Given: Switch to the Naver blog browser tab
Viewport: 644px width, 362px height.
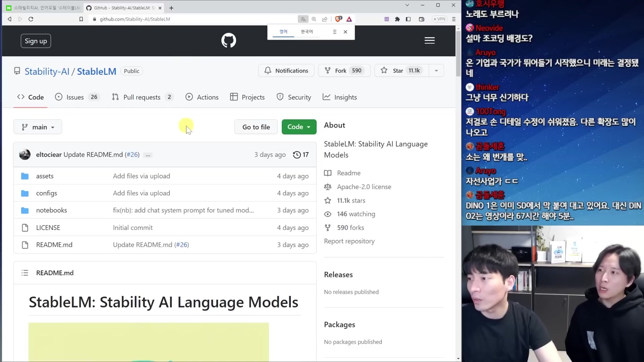Looking at the screenshot, I should 43,8.
